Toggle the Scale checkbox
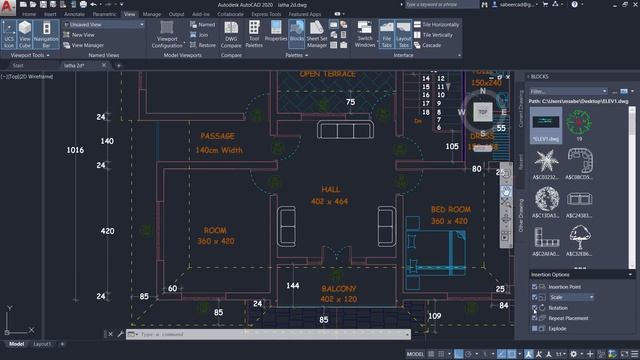 [534, 297]
